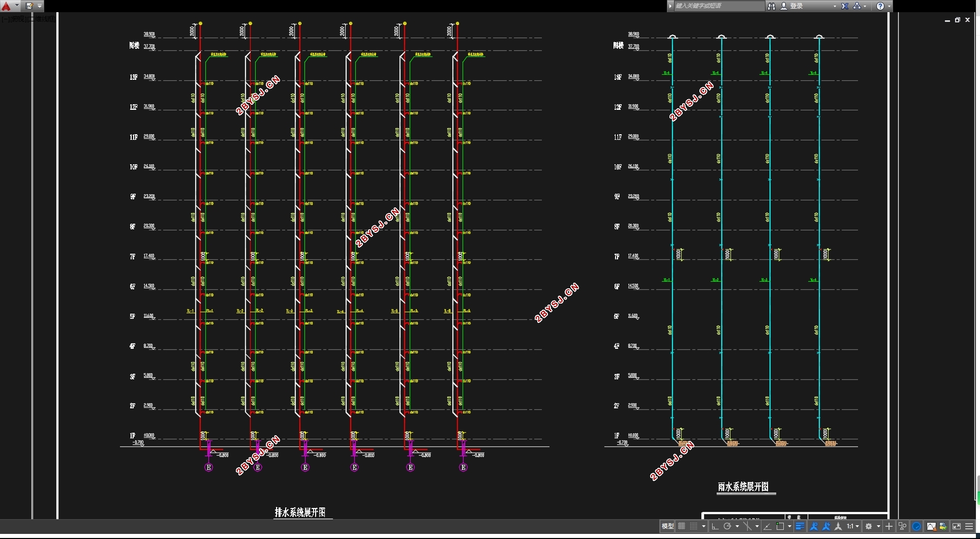This screenshot has width=980, height=539.
Task: Toggle the drawing grid display
Action: pyautogui.click(x=682, y=526)
